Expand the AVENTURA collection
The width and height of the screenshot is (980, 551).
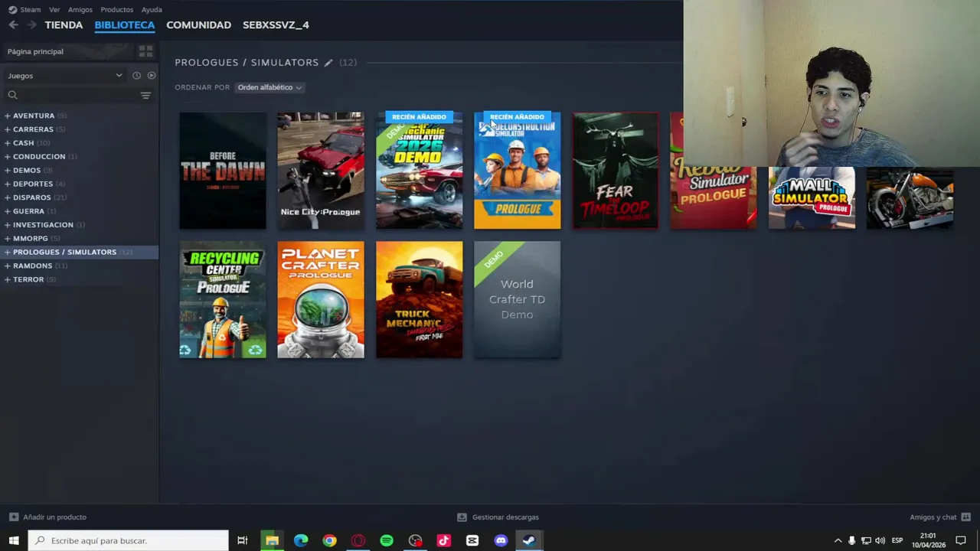point(7,116)
